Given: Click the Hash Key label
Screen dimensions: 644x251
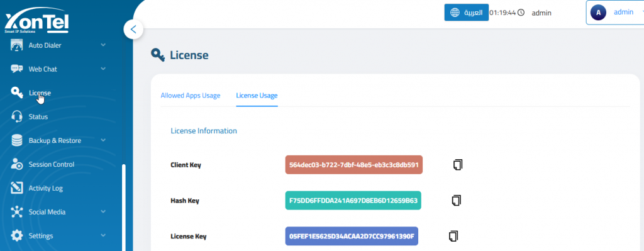Looking at the screenshot, I should [x=185, y=201].
